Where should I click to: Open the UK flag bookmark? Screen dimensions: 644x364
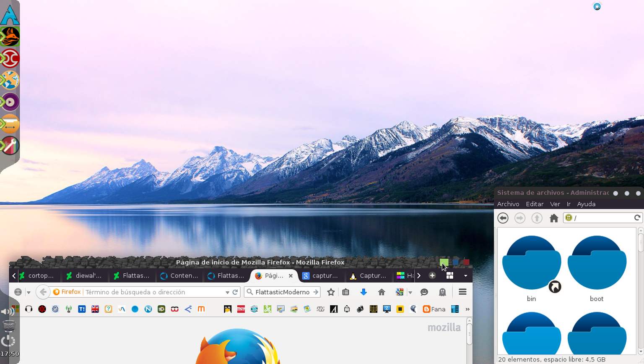tap(95, 309)
